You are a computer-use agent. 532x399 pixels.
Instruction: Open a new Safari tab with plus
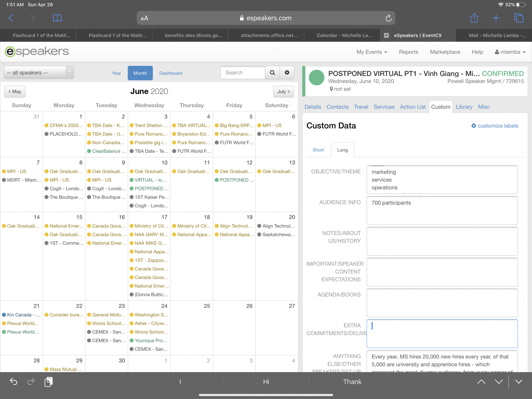(x=496, y=18)
